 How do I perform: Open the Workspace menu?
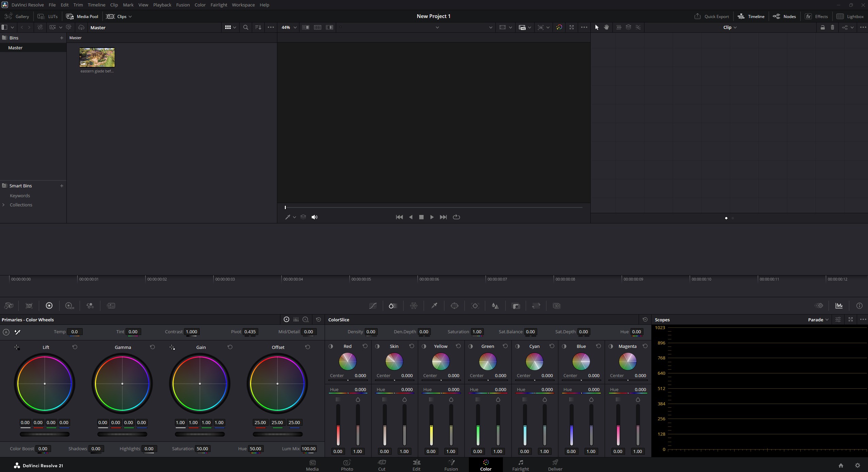[x=243, y=5]
